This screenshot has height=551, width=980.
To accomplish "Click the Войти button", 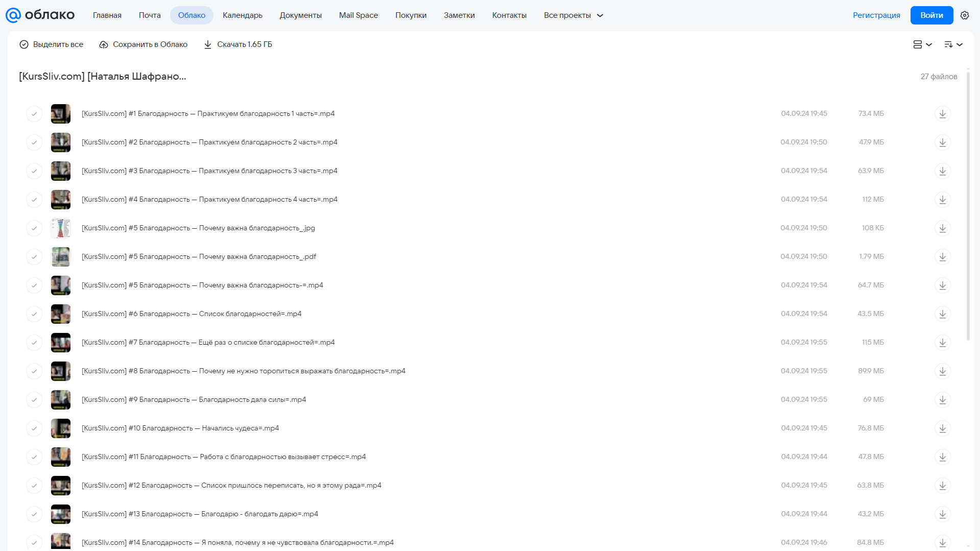I will point(931,15).
